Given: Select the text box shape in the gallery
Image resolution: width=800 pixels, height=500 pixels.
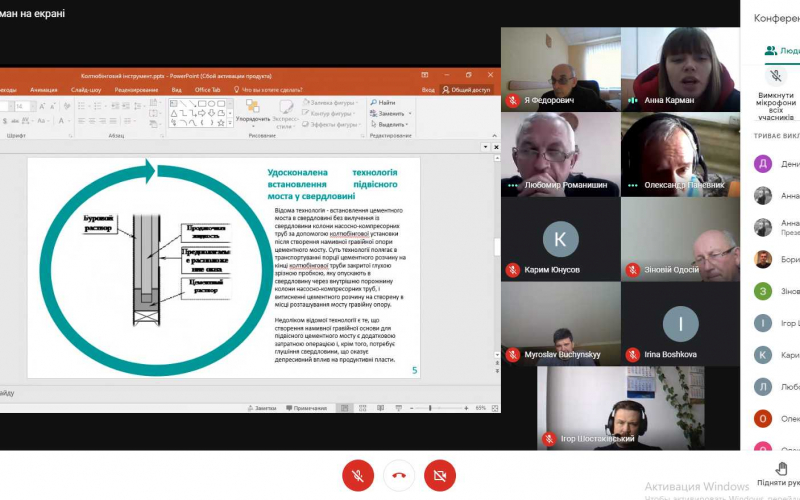Looking at the screenshot, I should [x=174, y=104].
